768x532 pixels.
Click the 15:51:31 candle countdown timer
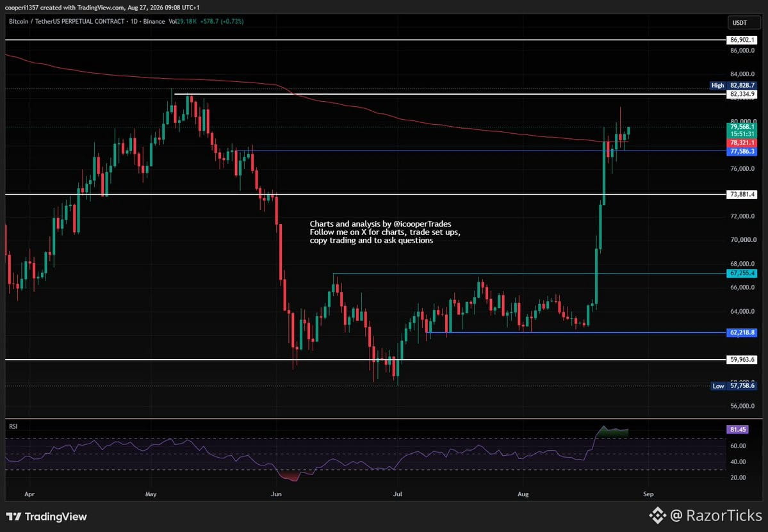pos(742,134)
